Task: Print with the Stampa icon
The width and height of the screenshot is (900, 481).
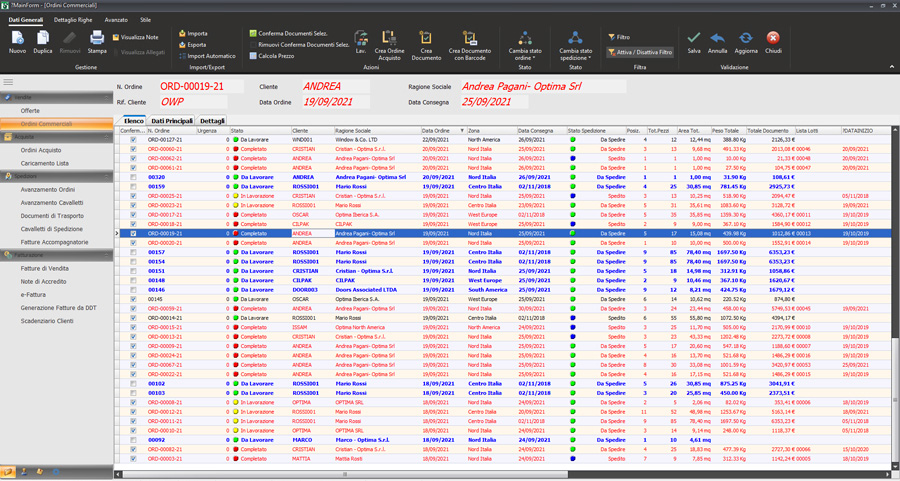Action: pyautogui.click(x=97, y=42)
